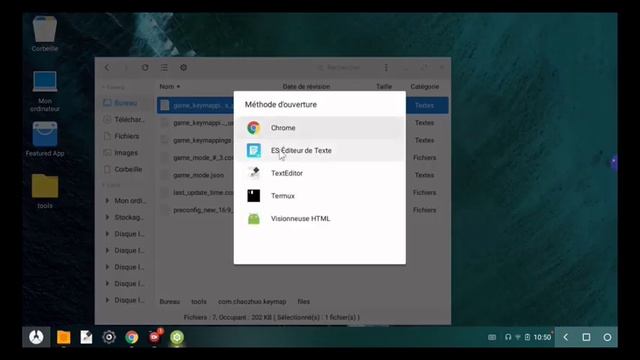Sort files by the Nom column
640x360 pixels.
coord(169,87)
